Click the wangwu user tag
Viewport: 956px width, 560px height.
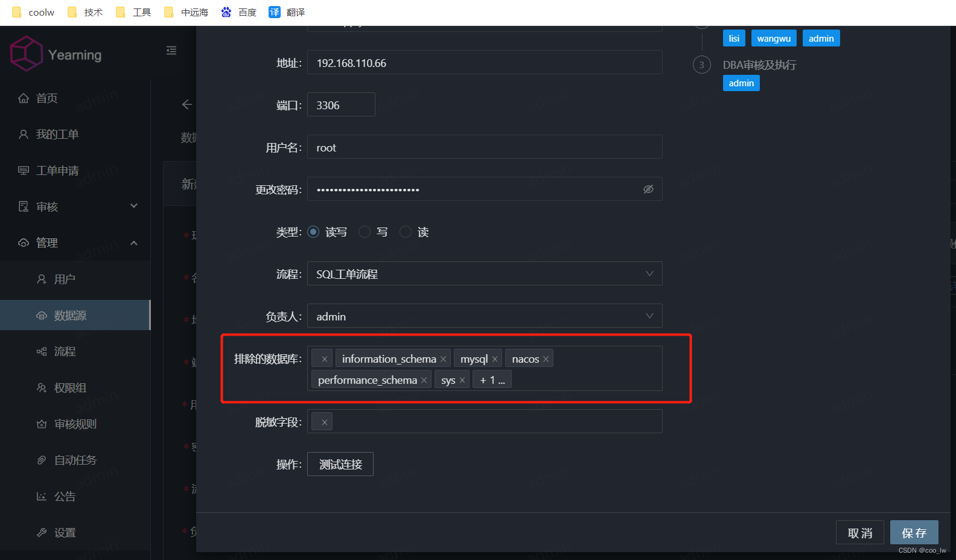[x=774, y=38]
